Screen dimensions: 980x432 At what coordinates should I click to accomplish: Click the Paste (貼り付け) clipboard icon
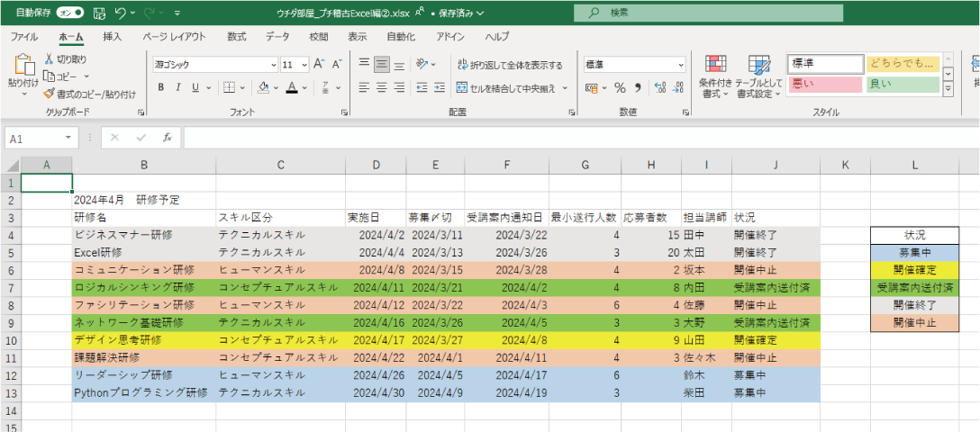(x=23, y=67)
